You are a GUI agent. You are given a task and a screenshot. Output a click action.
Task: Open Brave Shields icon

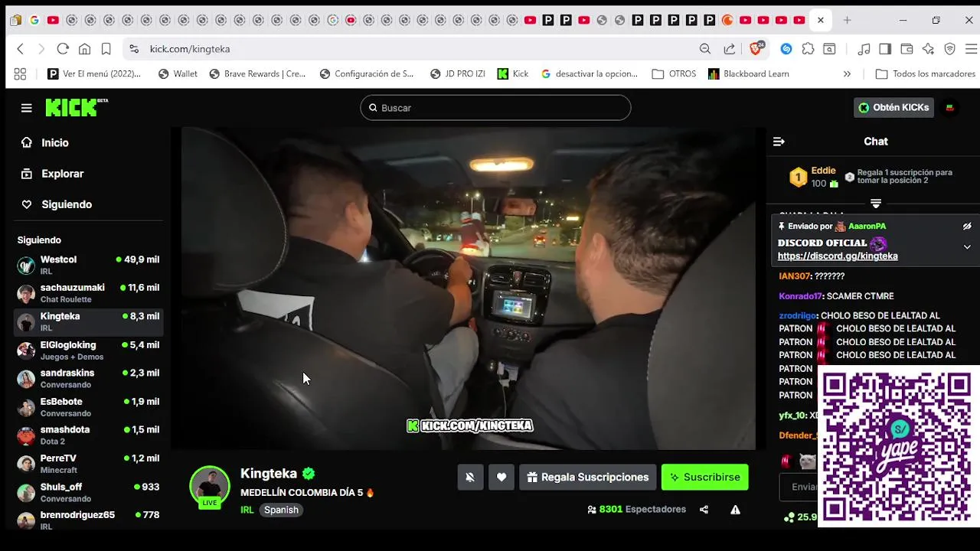click(756, 48)
